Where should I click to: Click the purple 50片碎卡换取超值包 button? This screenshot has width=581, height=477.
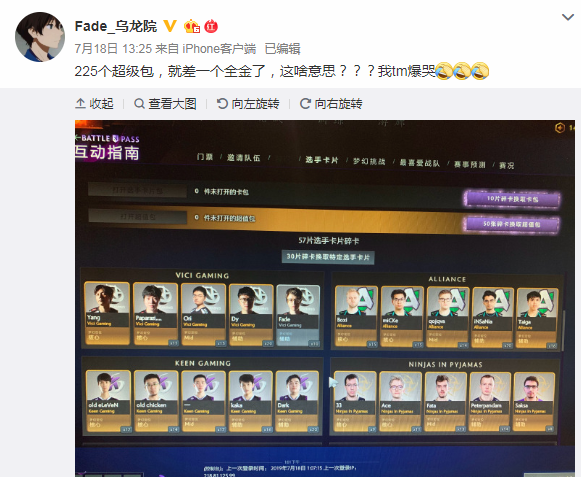coord(511,224)
